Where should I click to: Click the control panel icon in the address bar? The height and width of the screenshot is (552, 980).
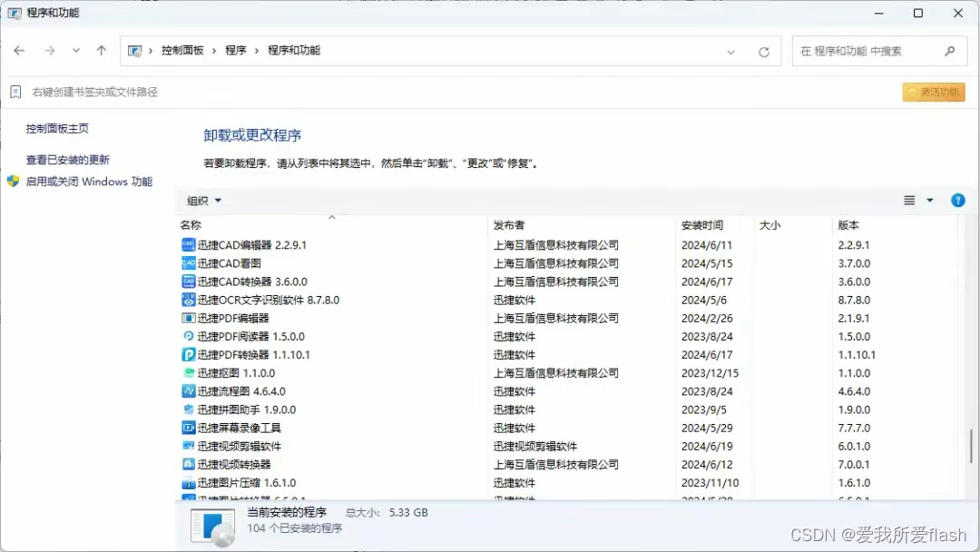[134, 51]
